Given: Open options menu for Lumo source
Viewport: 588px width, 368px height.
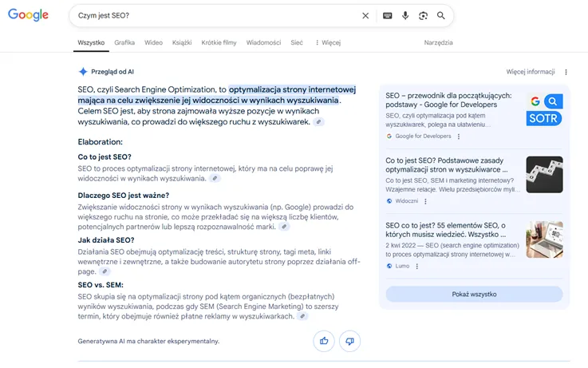Looking at the screenshot, I should pos(417,267).
